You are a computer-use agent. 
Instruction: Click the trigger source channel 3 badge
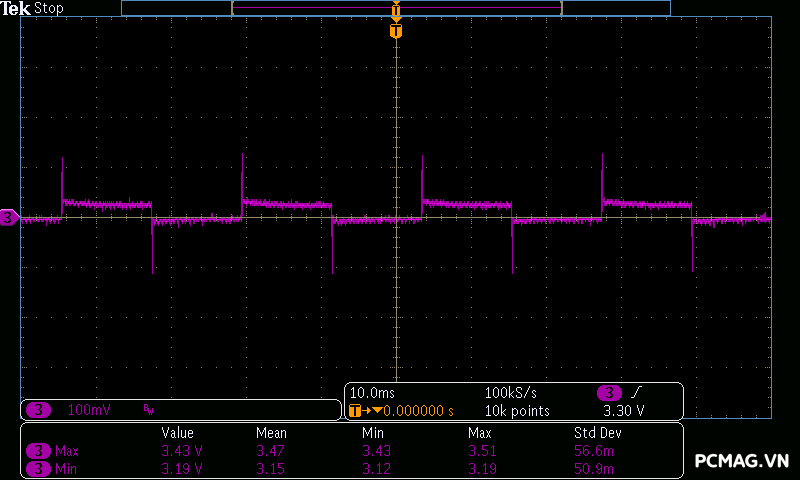click(x=609, y=393)
